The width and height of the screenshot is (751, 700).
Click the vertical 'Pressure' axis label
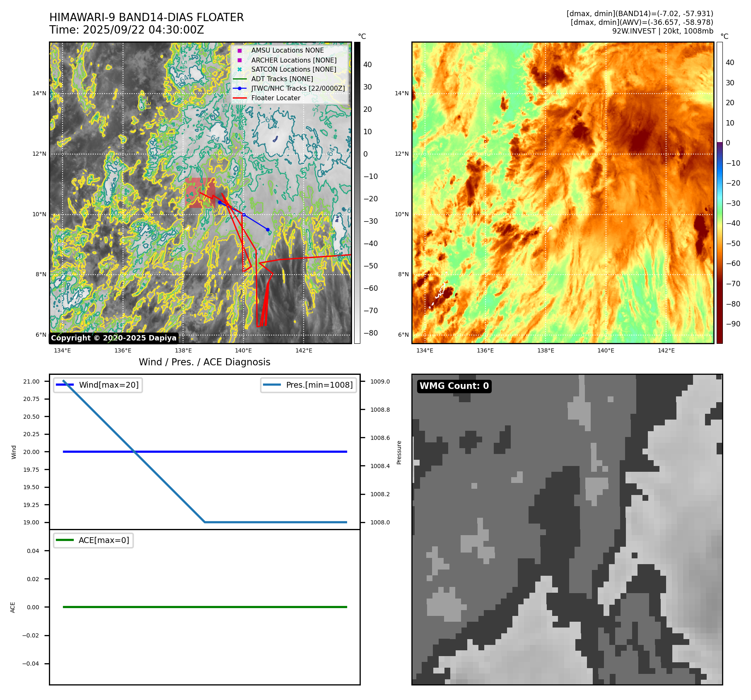click(399, 452)
